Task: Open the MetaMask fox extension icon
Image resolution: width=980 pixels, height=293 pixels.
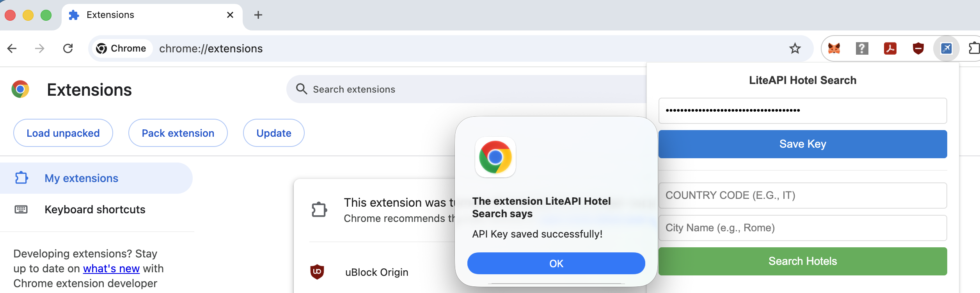Action: point(834,48)
